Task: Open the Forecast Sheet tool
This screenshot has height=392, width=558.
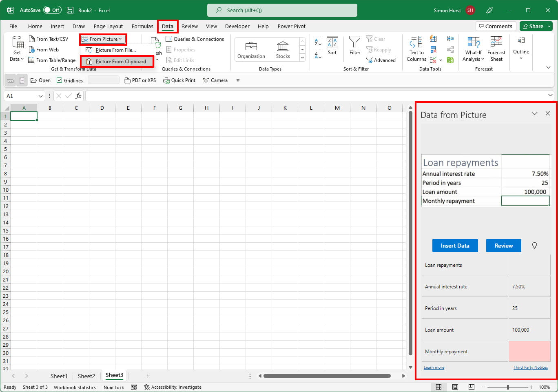Action: [496, 49]
